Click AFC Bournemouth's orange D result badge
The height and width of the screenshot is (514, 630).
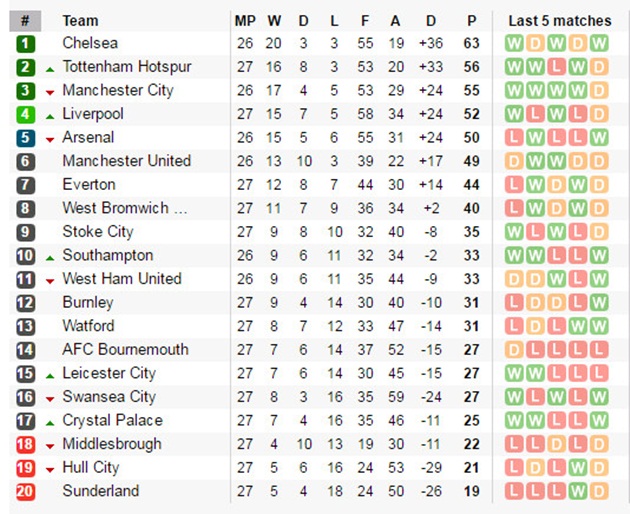point(514,350)
